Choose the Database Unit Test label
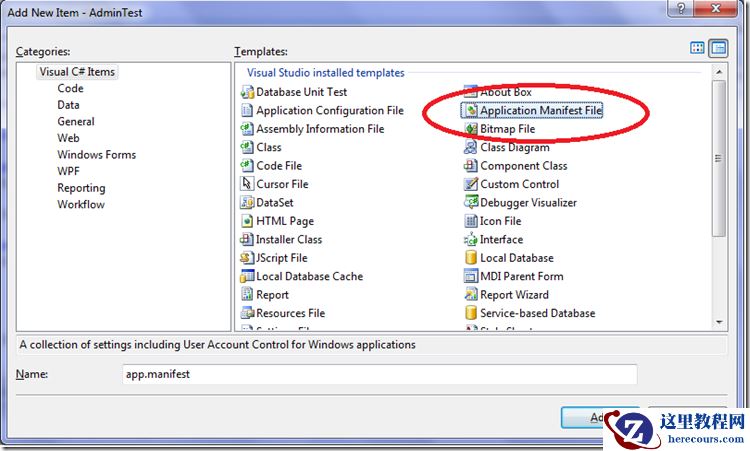The height and width of the screenshot is (451, 750). [302, 92]
